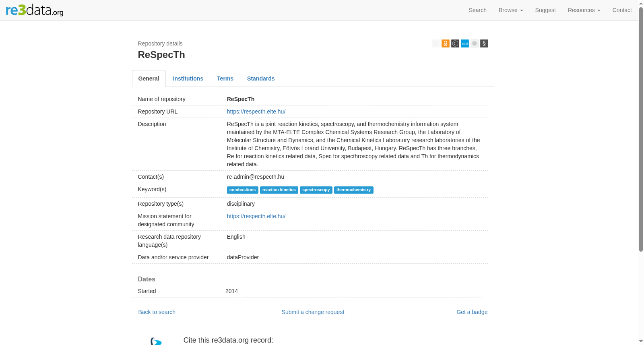Click the copyright license icon
The width and height of the screenshot is (644, 345).
click(x=455, y=43)
